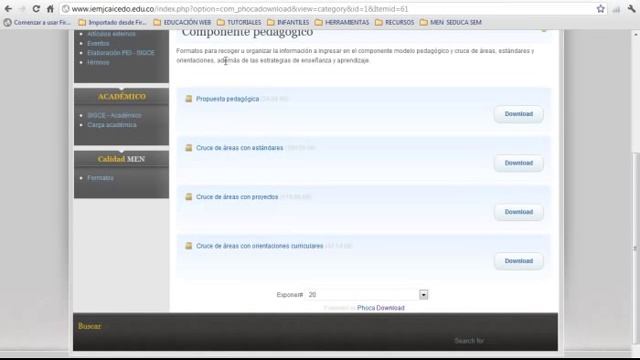Open the 'Comenzar a usar Fir...' bookmark

pos(38,22)
